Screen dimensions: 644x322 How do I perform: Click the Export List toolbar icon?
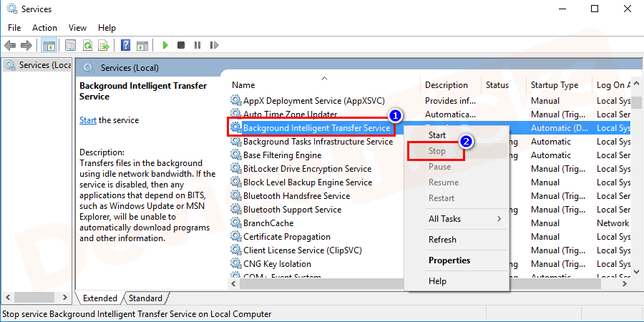pos(104,45)
